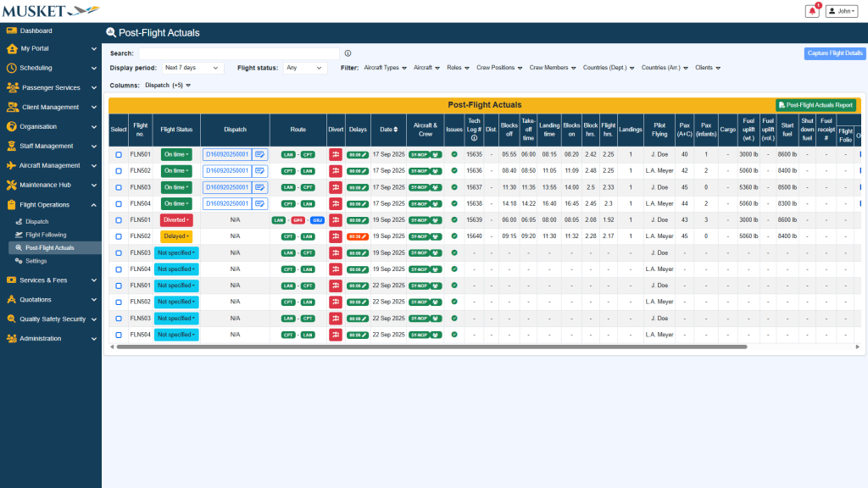Viewport: 868px width, 488px height.
Task: Edit the orange 00:38 delay badge
Action: pyautogui.click(x=357, y=236)
